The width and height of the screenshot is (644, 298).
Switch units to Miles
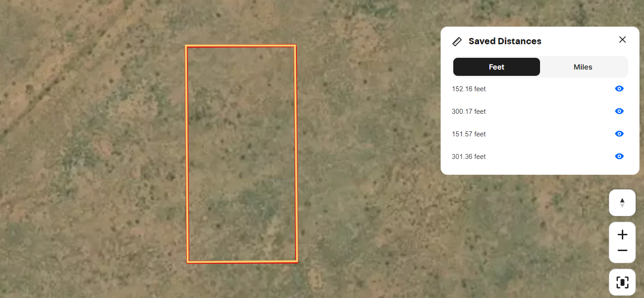pyautogui.click(x=583, y=67)
